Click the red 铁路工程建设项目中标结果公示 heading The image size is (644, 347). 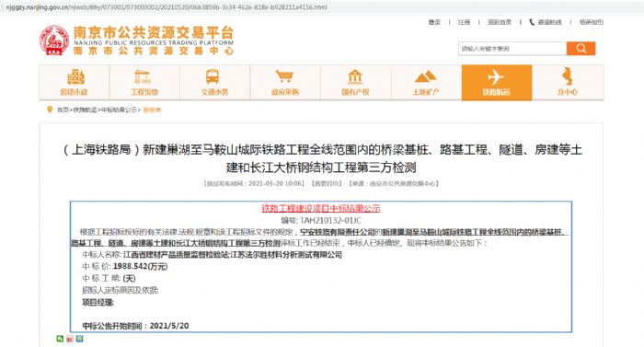click(x=321, y=208)
